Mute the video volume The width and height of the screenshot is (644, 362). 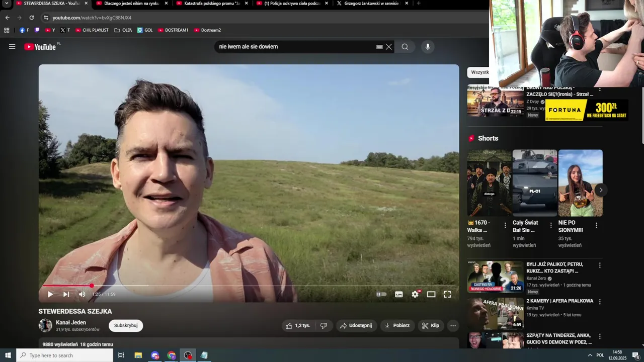[82, 294]
